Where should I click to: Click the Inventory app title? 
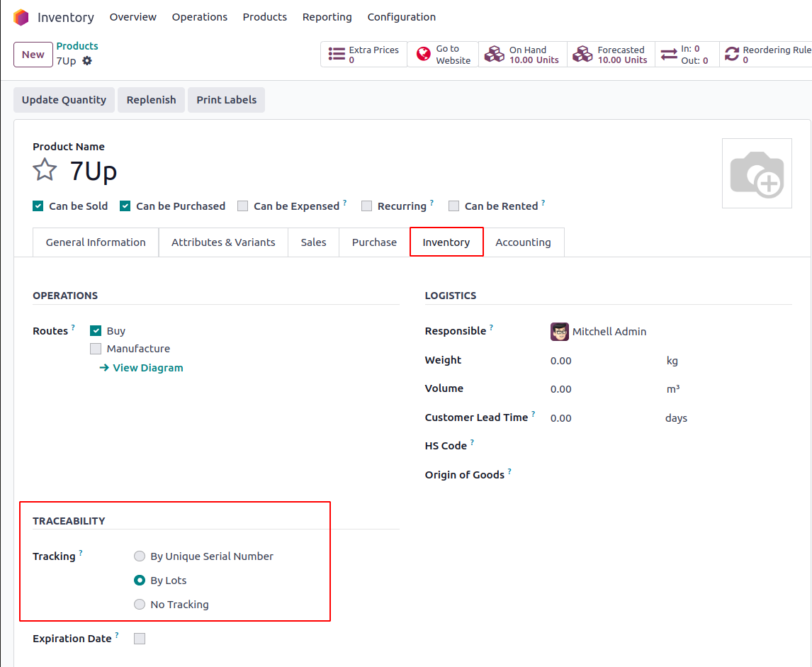[66, 18]
